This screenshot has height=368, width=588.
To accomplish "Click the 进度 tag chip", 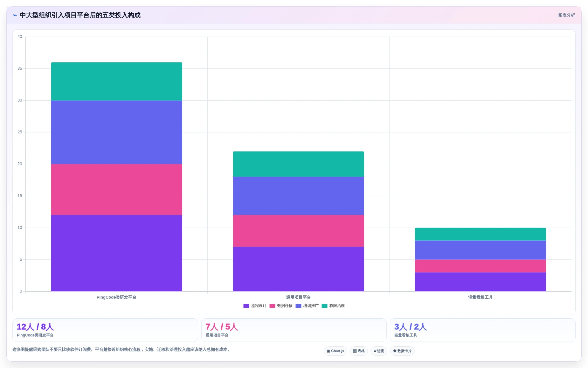I will point(379,351).
